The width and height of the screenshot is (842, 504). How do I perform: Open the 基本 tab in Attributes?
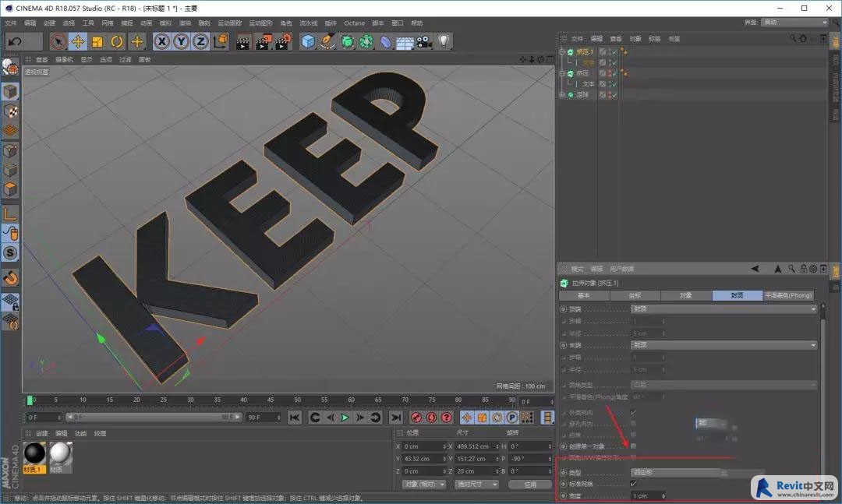point(584,295)
